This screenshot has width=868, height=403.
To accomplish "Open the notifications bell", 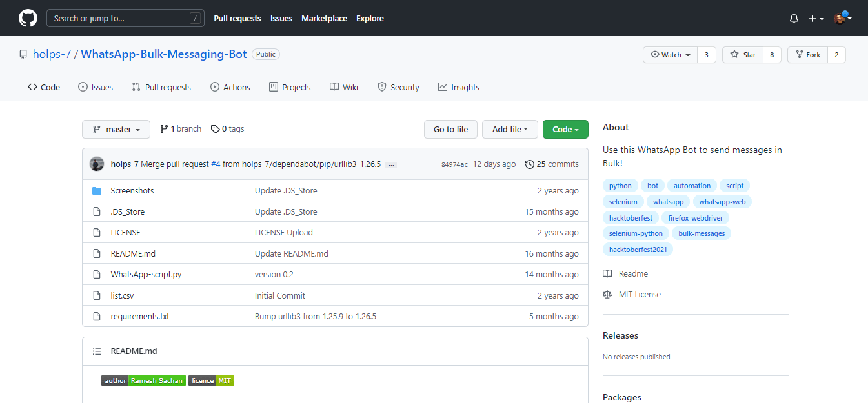I will pos(794,19).
